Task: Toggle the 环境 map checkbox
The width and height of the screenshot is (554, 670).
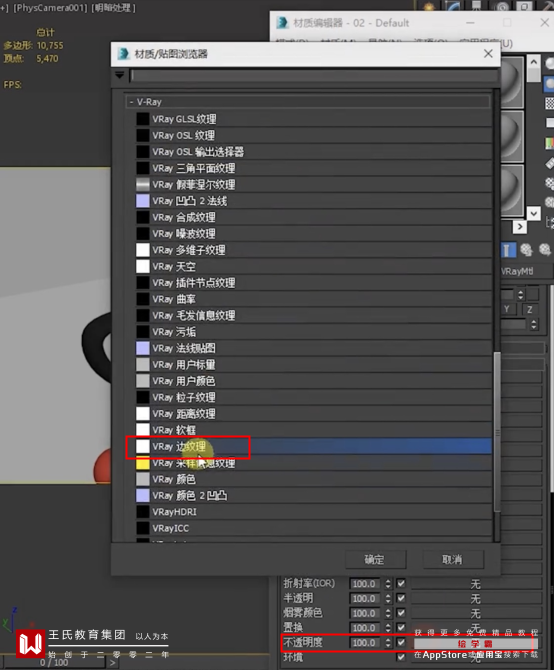Action: pos(401,657)
